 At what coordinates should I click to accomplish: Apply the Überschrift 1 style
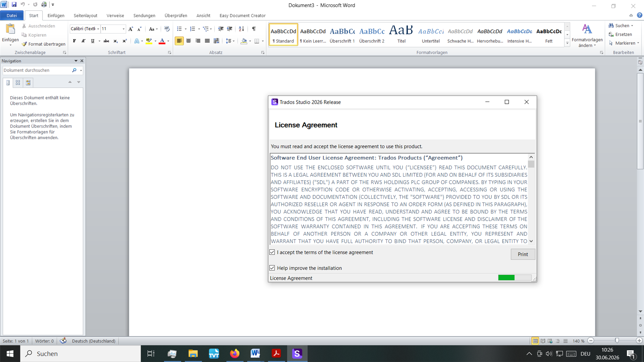342,35
